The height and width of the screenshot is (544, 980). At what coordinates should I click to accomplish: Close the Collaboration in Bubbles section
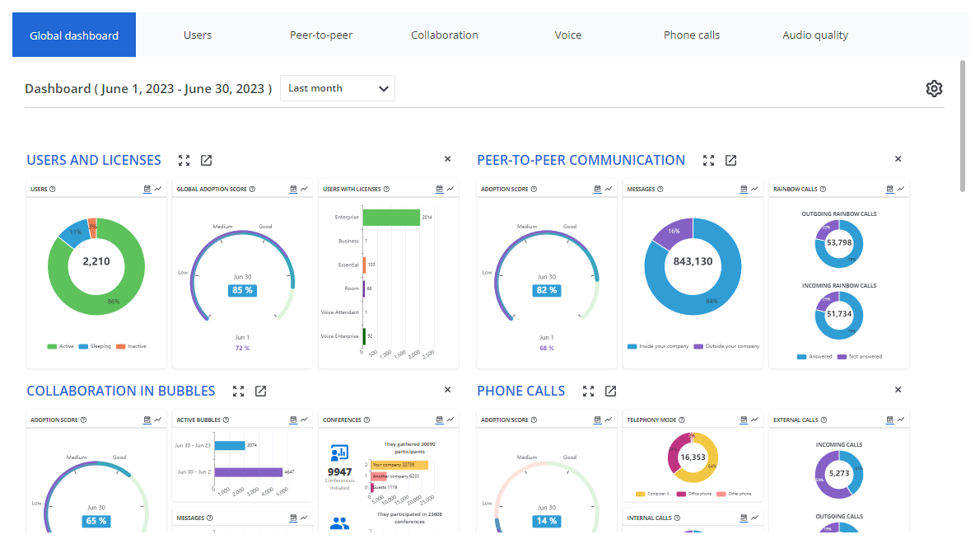[447, 390]
